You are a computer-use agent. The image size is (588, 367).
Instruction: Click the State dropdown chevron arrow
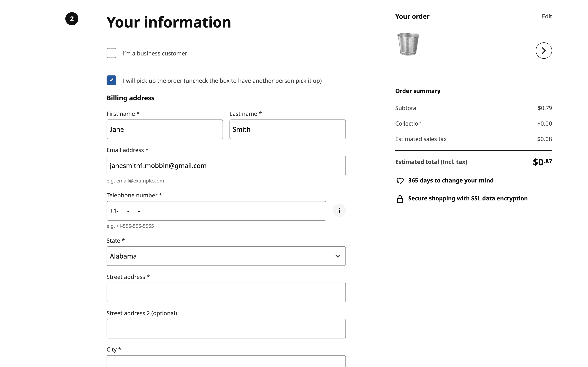click(337, 256)
